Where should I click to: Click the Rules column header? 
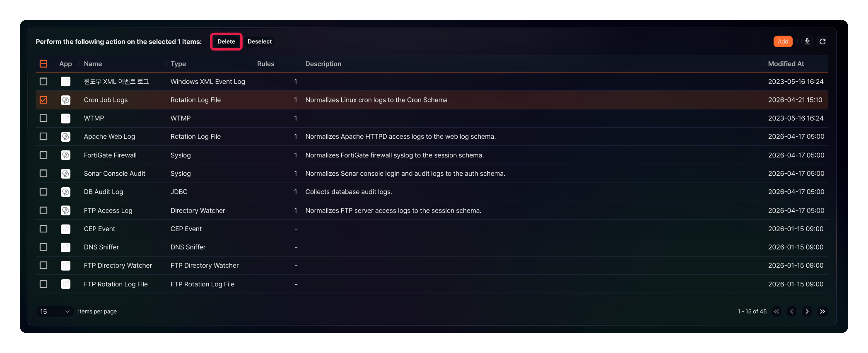[x=265, y=64]
